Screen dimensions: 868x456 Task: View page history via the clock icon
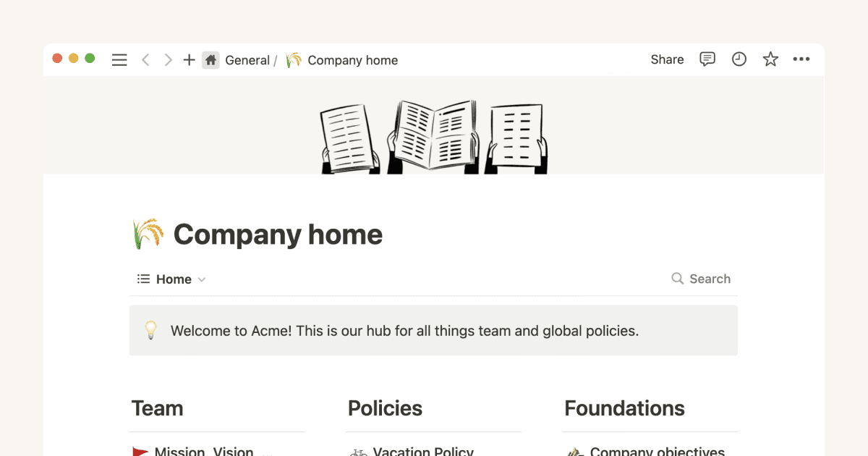(x=739, y=59)
